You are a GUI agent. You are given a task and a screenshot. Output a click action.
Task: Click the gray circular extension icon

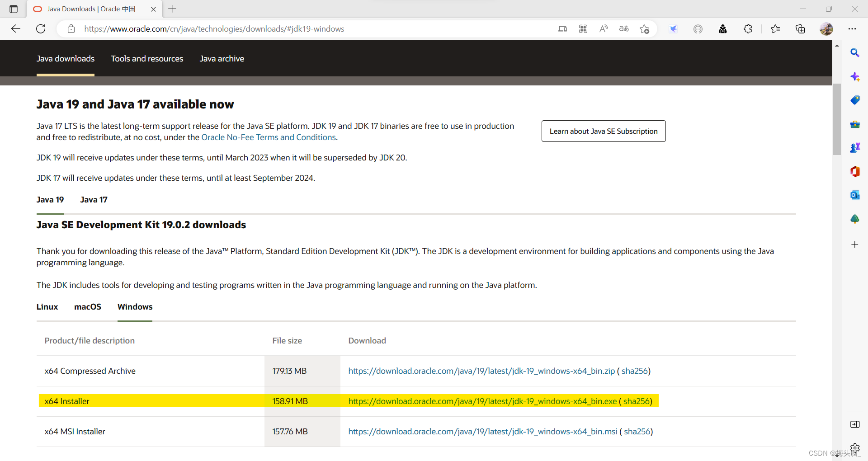click(x=698, y=29)
